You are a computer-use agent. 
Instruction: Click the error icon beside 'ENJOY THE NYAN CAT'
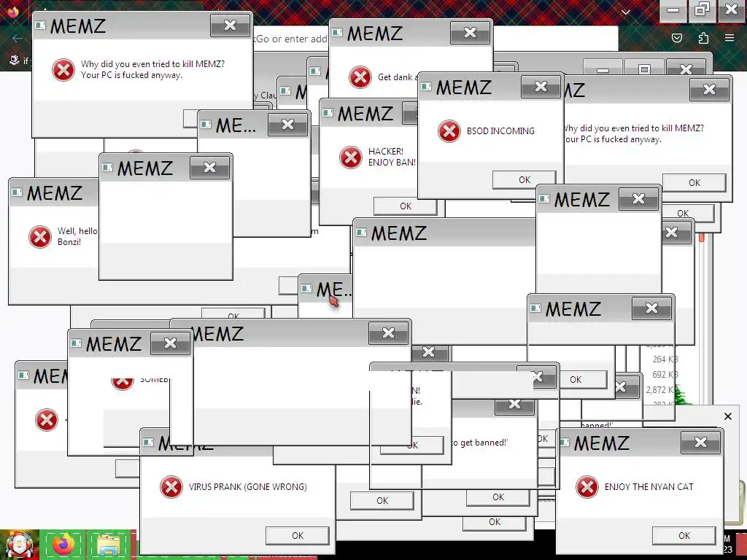587,486
